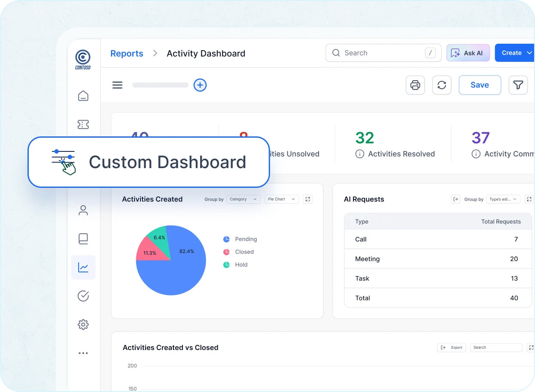Click the 32 Activities Resolved count
The image size is (535, 392).
point(365,138)
